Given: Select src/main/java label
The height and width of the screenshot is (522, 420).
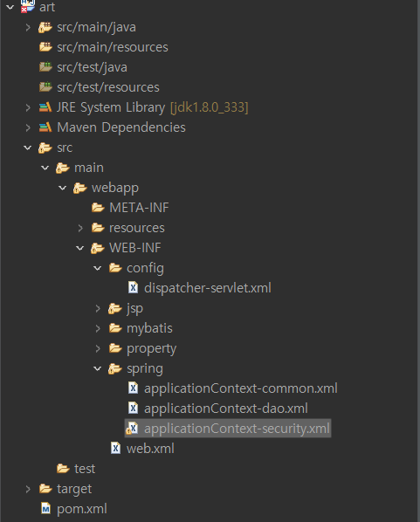Looking at the screenshot, I should (x=96, y=28).
